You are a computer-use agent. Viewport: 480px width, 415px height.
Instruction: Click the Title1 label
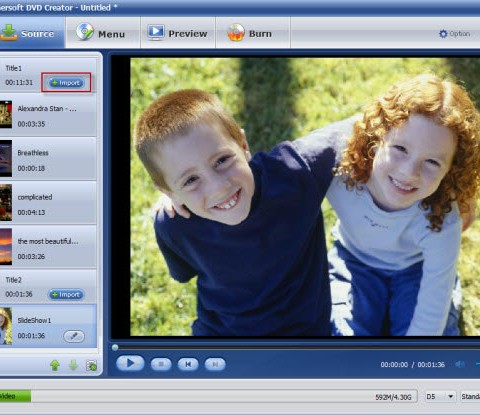14,68
